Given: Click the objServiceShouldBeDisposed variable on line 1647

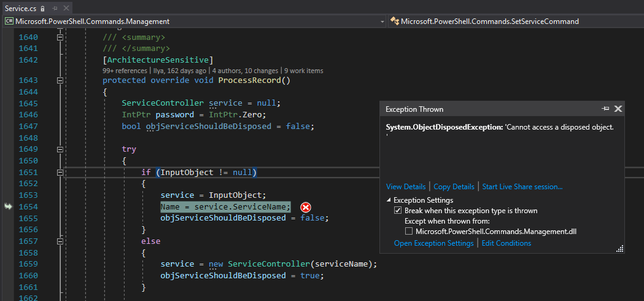Looking at the screenshot, I should pos(209,127).
